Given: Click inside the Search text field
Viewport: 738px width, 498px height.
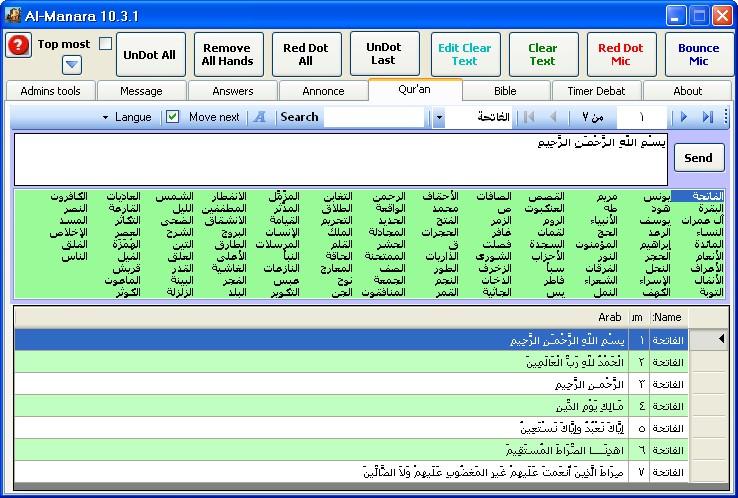Looking at the screenshot, I should pyautogui.click(x=374, y=117).
